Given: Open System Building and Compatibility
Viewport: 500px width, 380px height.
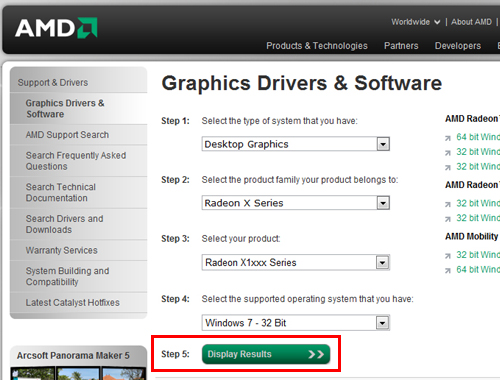Looking at the screenshot, I should tap(79, 276).
